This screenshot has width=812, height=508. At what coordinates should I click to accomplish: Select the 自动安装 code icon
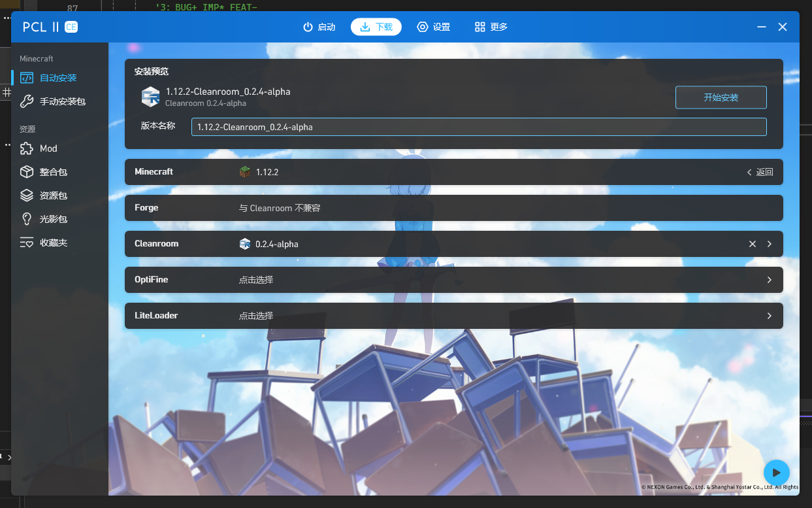[x=26, y=78]
